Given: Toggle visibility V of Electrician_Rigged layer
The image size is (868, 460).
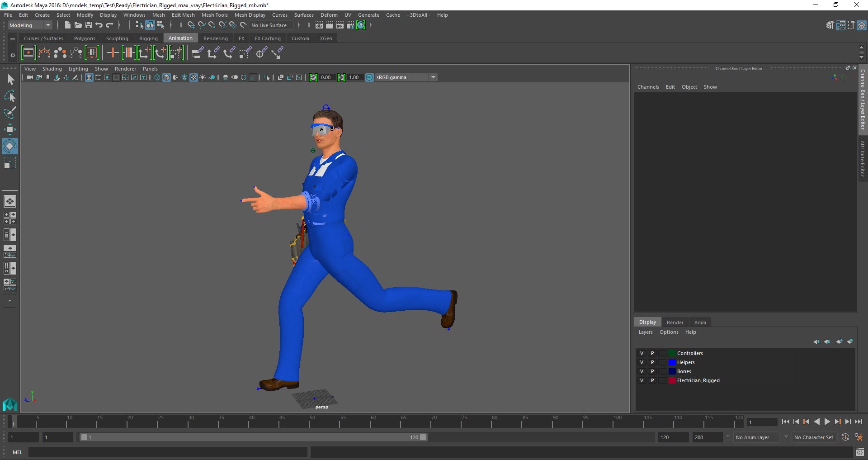Looking at the screenshot, I should pyautogui.click(x=642, y=380).
